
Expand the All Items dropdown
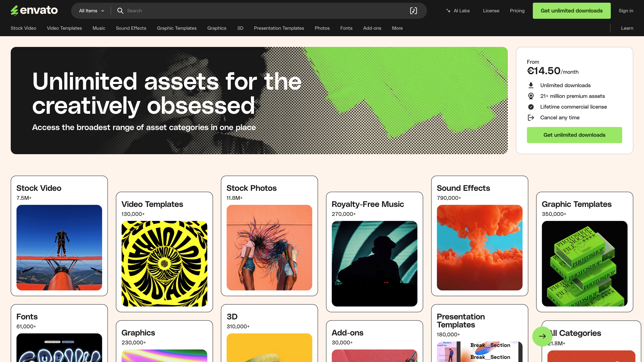[91, 11]
